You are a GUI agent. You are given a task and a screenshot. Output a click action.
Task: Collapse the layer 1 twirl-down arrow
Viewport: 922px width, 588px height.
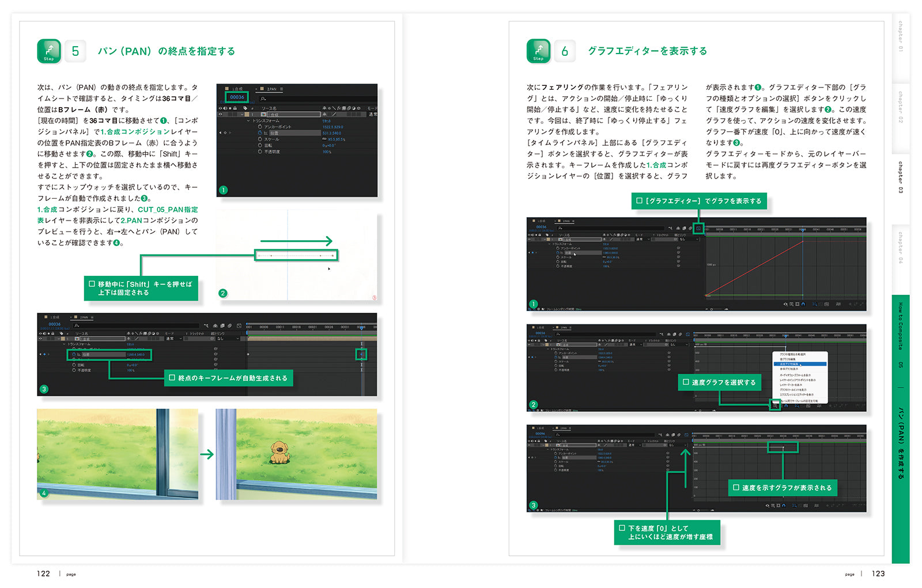[242, 115]
